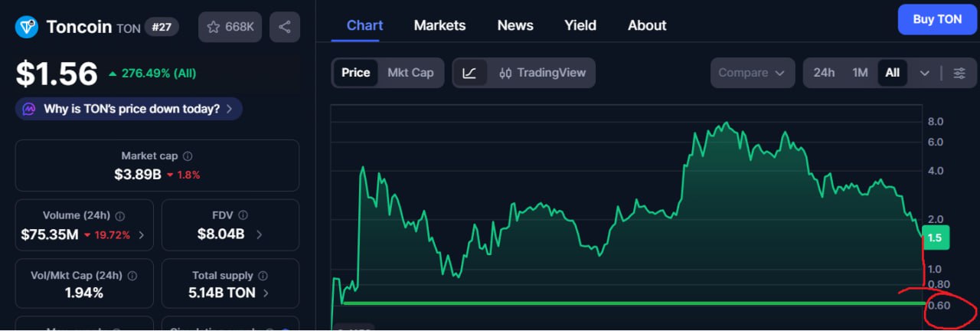Switch to the News tab
This screenshot has width=980, height=331.
coord(515,25)
